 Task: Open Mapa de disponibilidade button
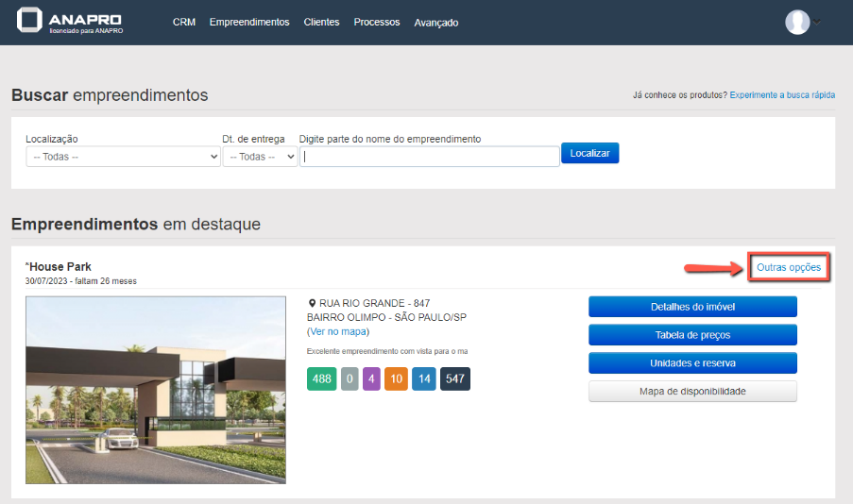pyautogui.click(x=692, y=392)
